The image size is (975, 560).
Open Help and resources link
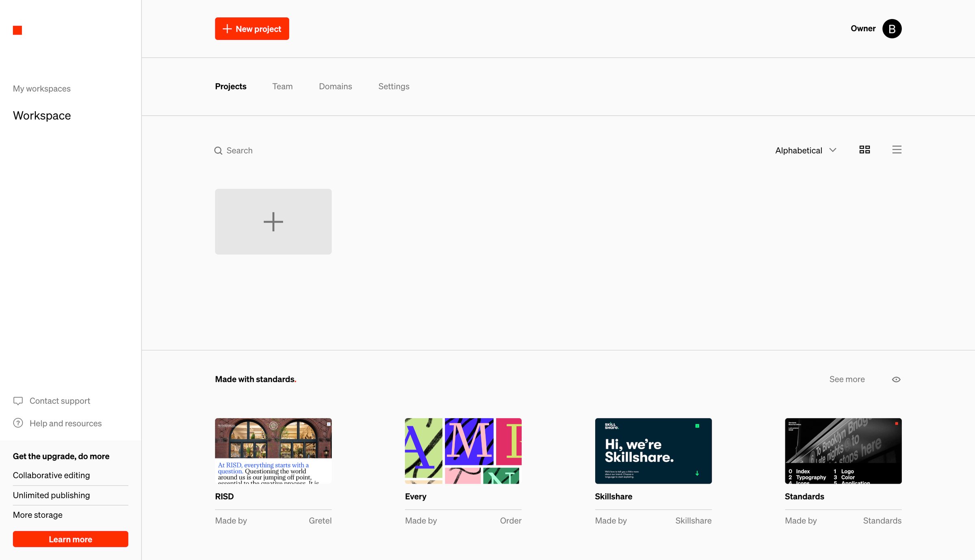(65, 423)
